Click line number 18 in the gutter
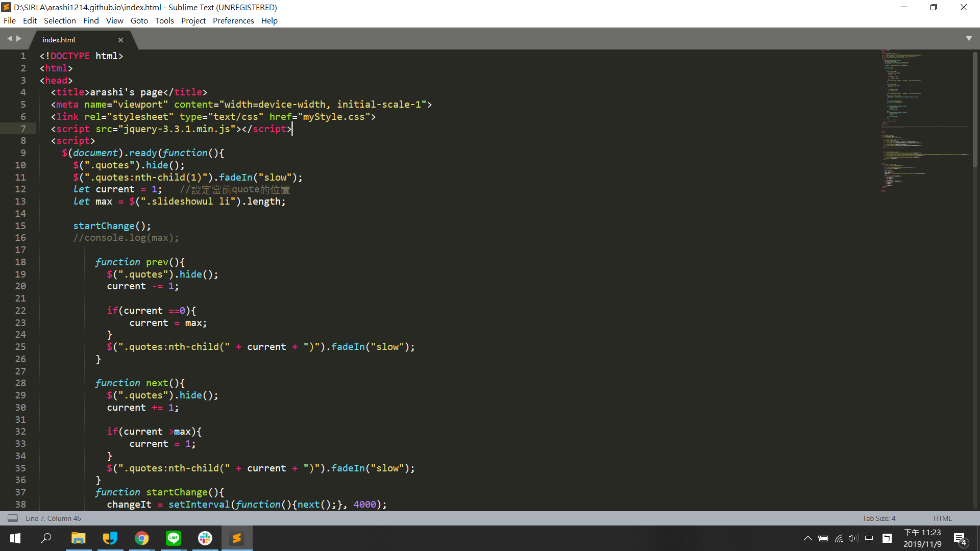This screenshot has width=980, height=551. pyautogui.click(x=20, y=262)
